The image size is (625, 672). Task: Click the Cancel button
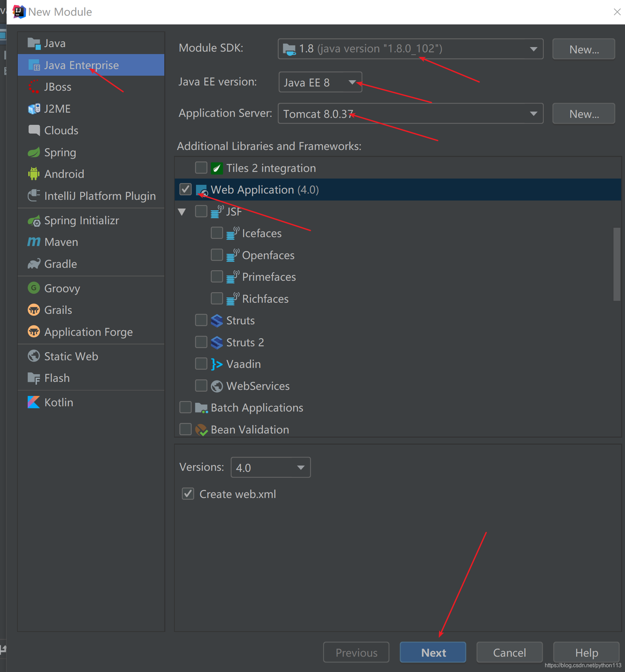point(509,652)
